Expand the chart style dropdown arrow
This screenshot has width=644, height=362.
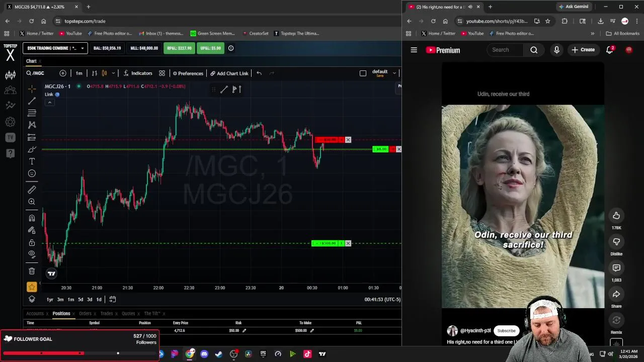(x=113, y=73)
